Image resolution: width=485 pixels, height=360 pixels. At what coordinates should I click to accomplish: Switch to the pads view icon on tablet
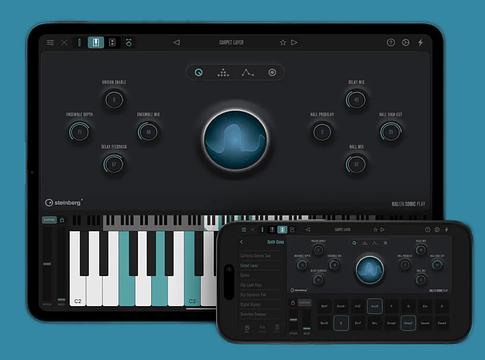(112, 43)
